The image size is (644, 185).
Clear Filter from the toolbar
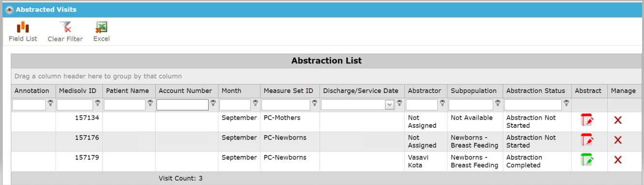pos(65,32)
